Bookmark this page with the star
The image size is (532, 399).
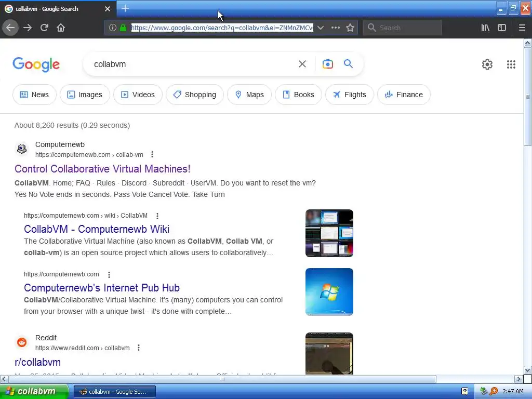[x=350, y=28]
